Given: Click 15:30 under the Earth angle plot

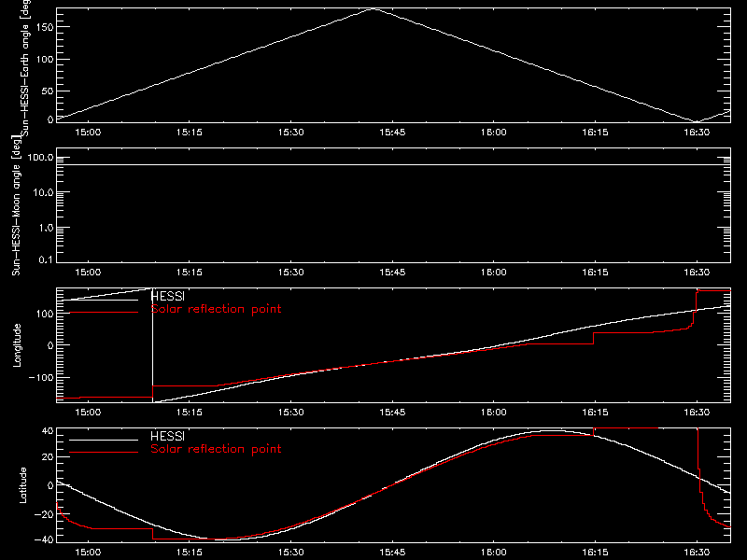Looking at the screenshot, I should (x=291, y=133).
